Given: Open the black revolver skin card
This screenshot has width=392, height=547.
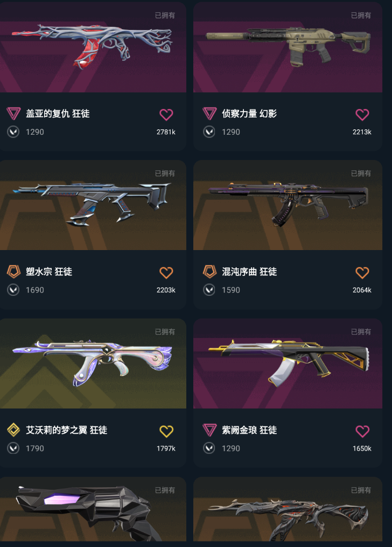Looking at the screenshot, I should pos(93,509).
